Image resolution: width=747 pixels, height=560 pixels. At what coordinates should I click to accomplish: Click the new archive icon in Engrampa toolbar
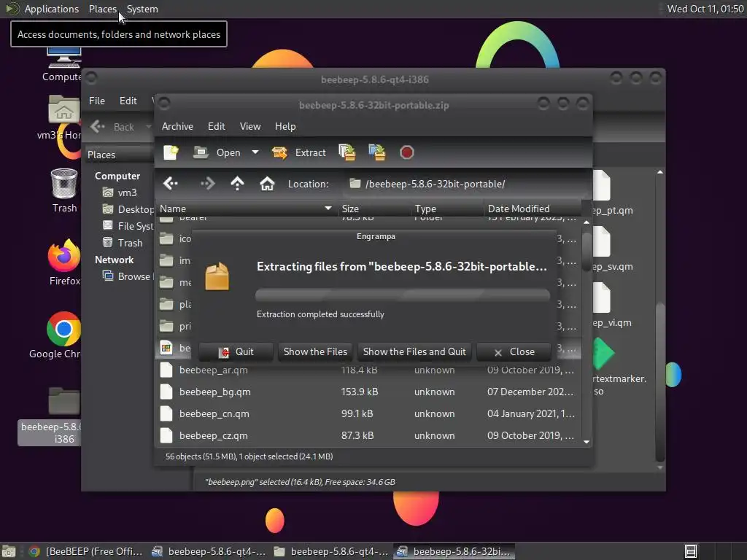click(x=171, y=152)
